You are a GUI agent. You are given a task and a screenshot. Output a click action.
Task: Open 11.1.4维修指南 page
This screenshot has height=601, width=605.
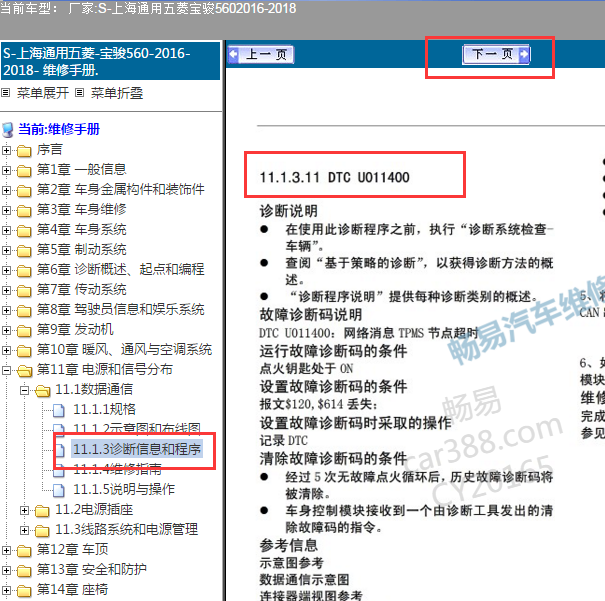coord(117,469)
